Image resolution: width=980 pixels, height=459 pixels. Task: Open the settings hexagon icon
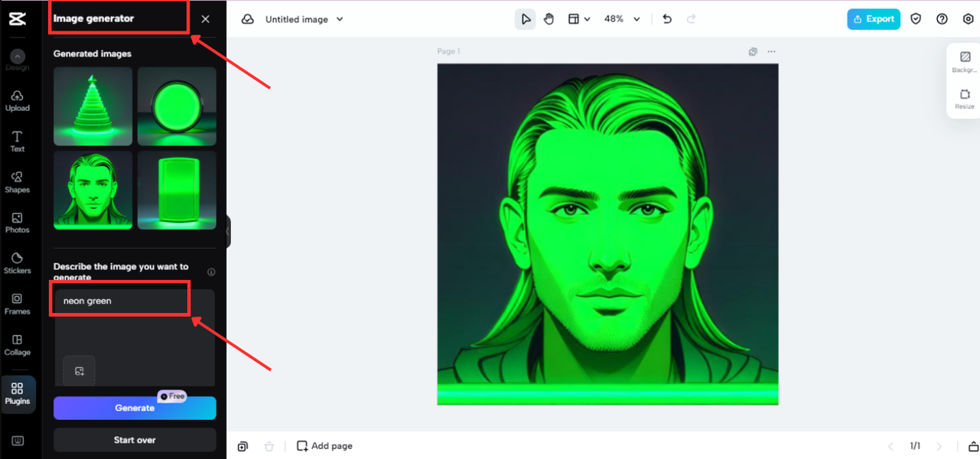pyautogui.click(x=968, y=19)
